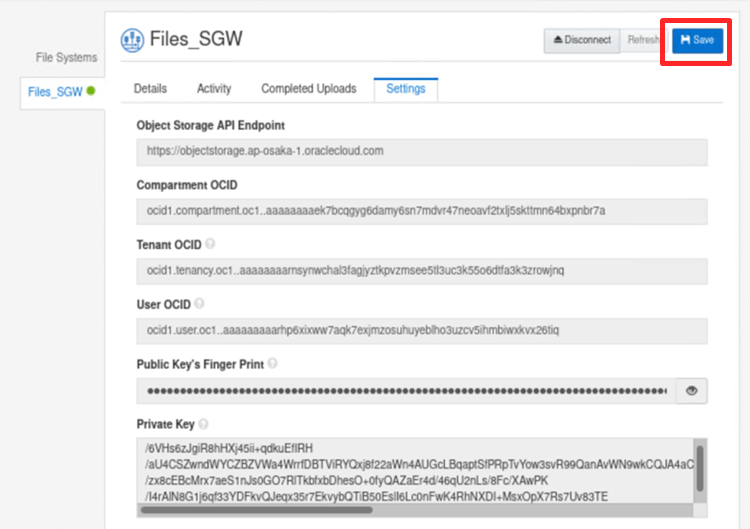The height and width of the screenshot is (529, 750).
Task: Save the file system settings
Action: [x=697, y=40]
